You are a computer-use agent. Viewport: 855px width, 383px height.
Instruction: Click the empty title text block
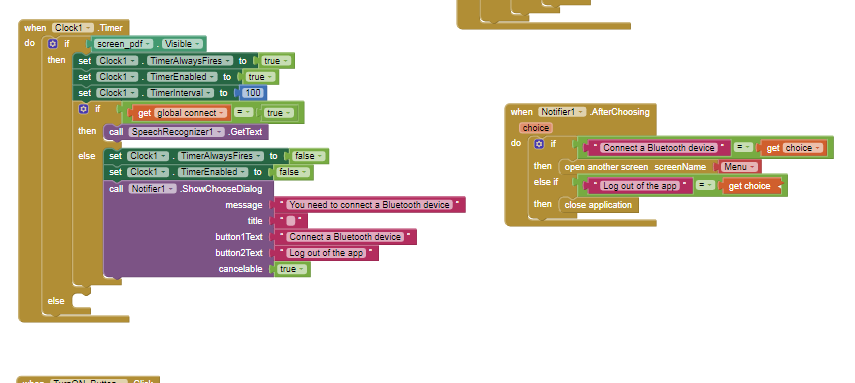(x=291, y=221)
